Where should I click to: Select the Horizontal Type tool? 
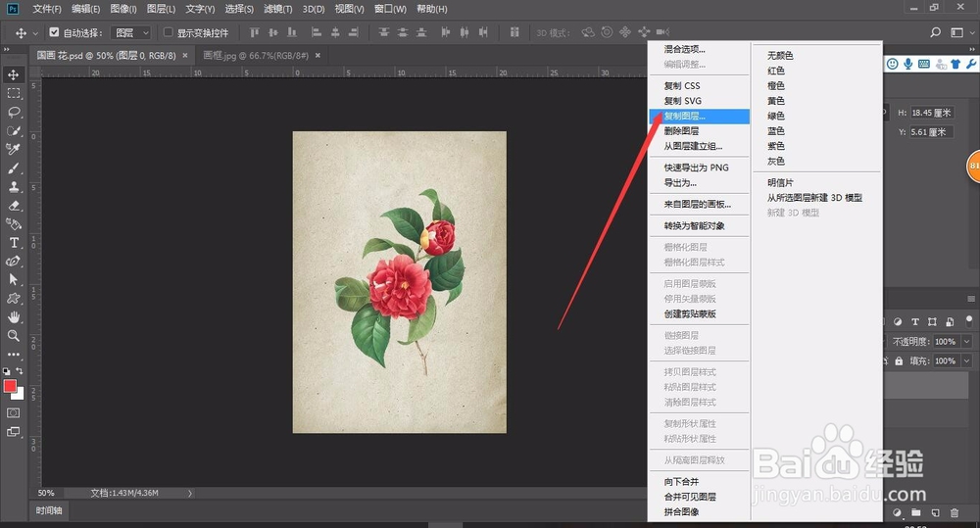click(13, 242)
